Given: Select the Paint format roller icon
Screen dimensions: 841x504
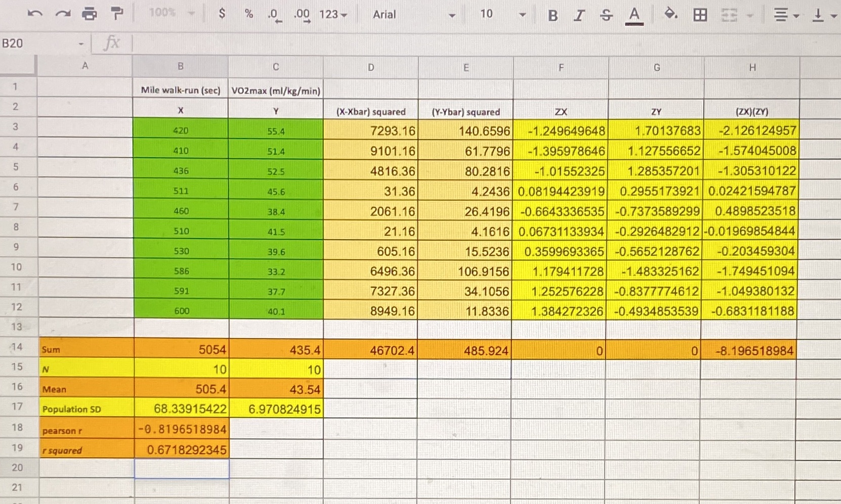Looking at the screenshot, I should [x=116, y=14].
